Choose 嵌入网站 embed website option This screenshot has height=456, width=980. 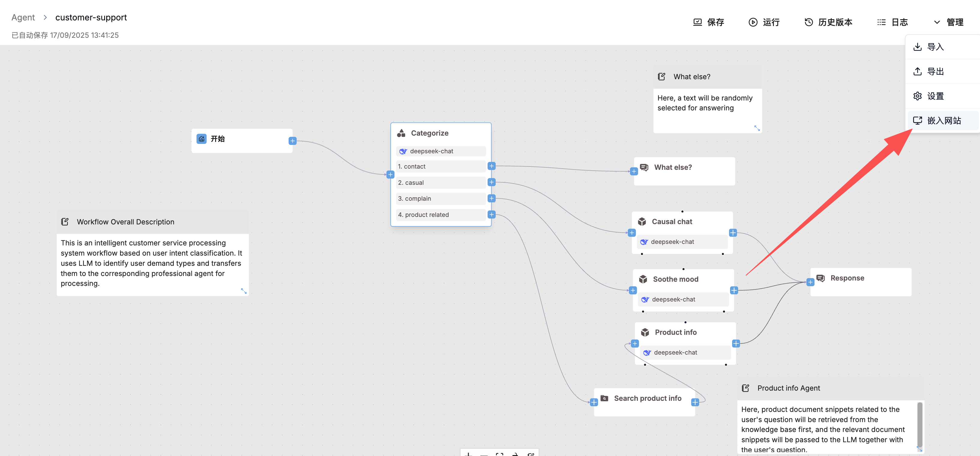coord(943,121)
